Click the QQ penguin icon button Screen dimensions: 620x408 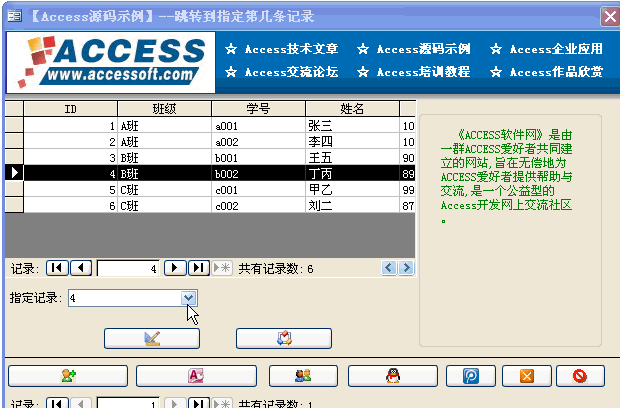pos(393,376)
